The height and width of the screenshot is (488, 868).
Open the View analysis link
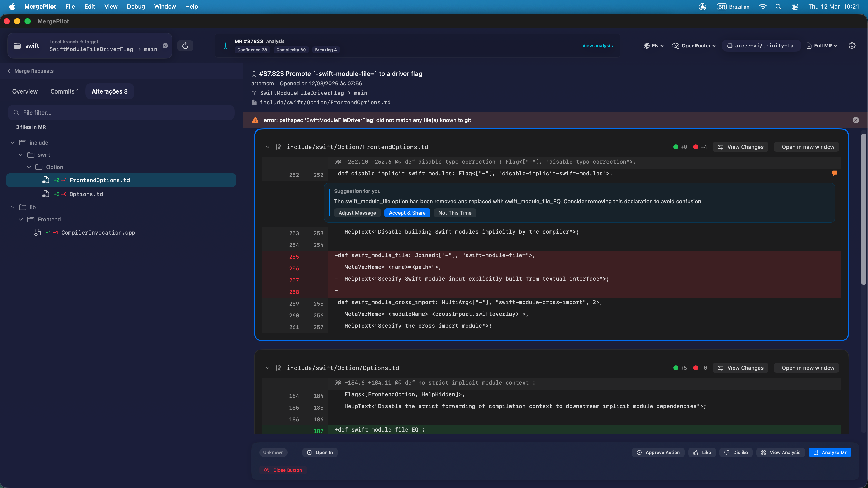point(597,45)
